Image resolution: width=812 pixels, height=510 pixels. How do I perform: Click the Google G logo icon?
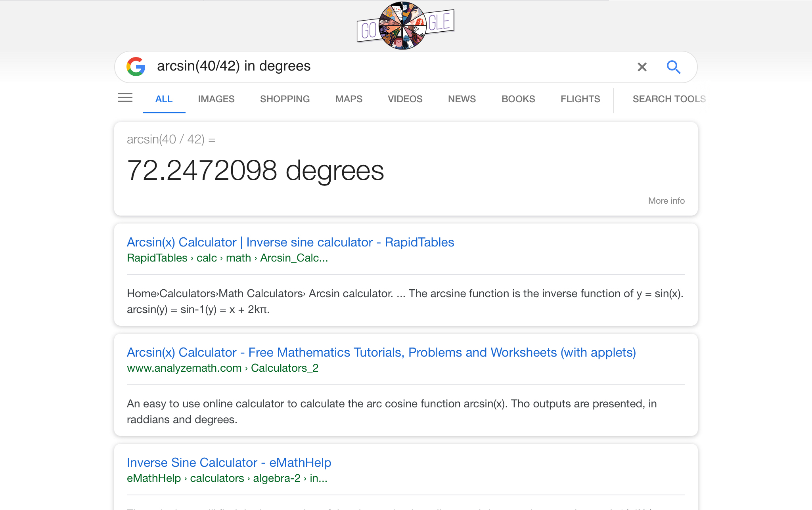pos(136,67)
